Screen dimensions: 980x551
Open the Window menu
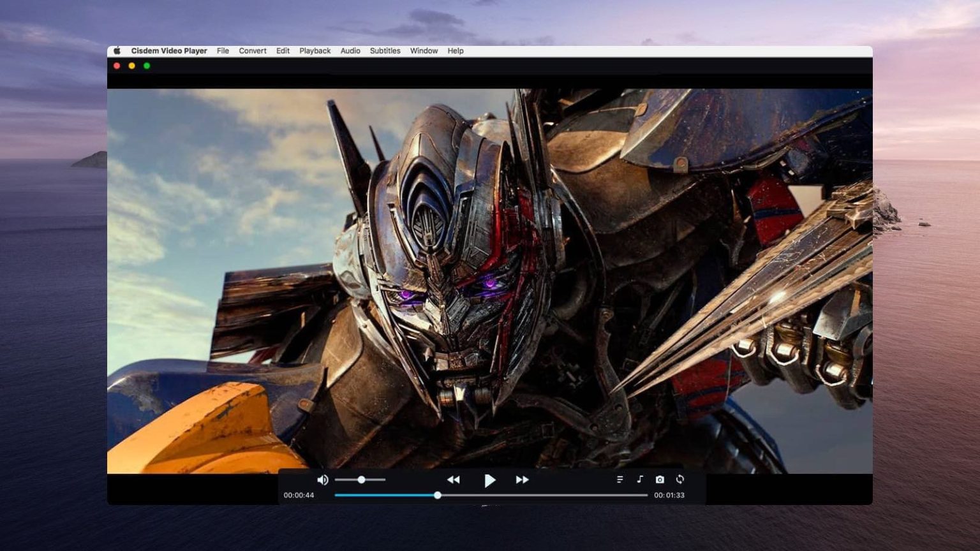pos(424,51)
